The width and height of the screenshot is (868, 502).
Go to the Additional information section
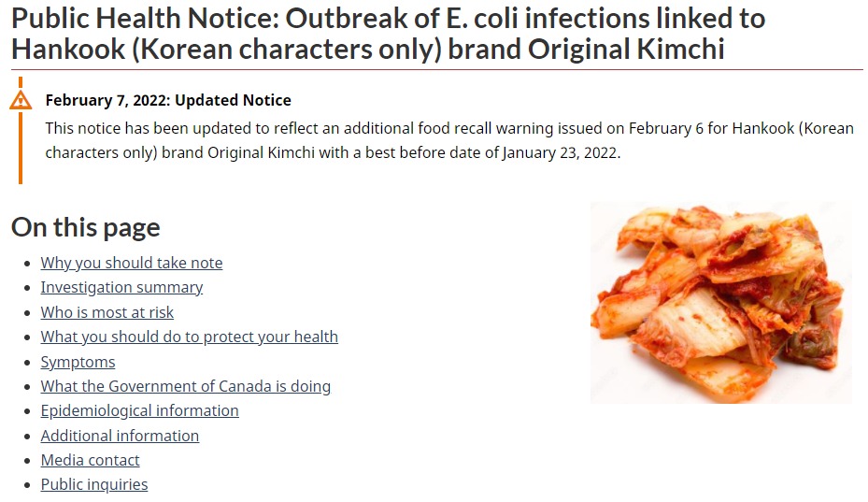point(120,436)
